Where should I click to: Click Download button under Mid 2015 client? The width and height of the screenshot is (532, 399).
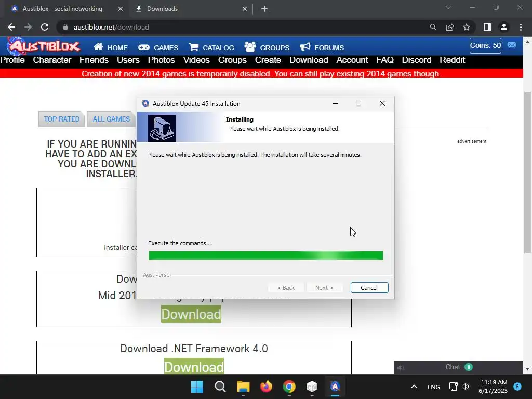coord(191,314)
